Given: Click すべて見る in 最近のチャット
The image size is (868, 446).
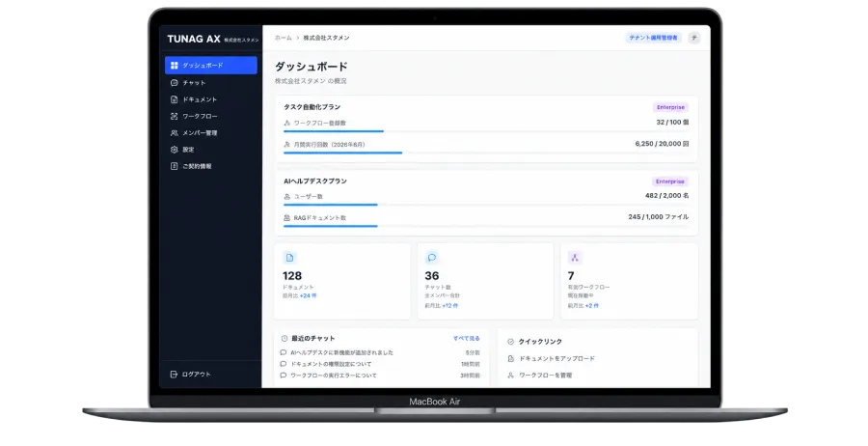Looking at the screenshot, I should tap(467, 339).
